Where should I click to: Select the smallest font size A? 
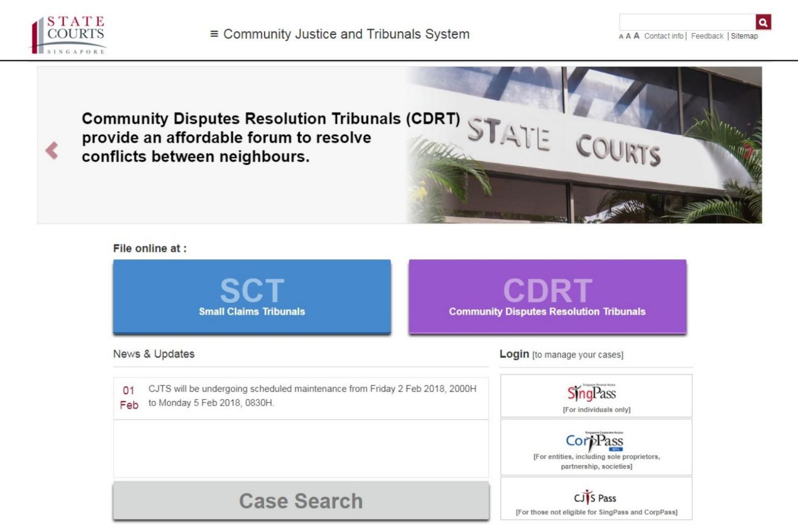pyautogui.click(x=621, y=37)
